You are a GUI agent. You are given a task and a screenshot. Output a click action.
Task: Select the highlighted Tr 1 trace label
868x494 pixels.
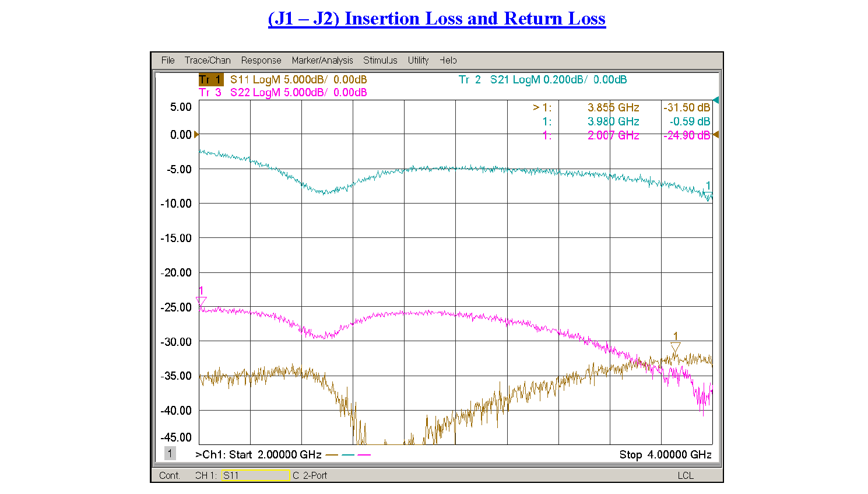click(210, 80)
